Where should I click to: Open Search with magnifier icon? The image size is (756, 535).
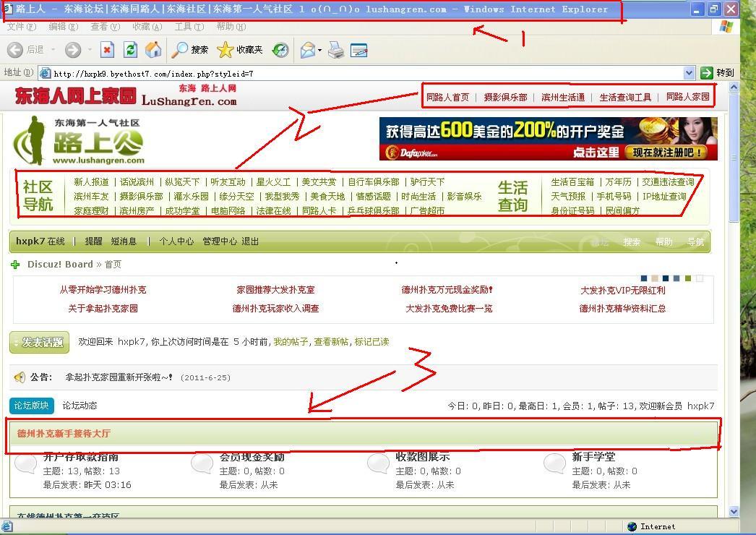tap(180, 50)
